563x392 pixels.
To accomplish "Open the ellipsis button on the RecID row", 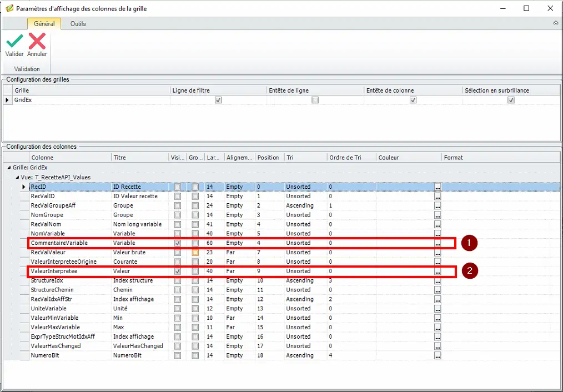I will tap(438, 187).
